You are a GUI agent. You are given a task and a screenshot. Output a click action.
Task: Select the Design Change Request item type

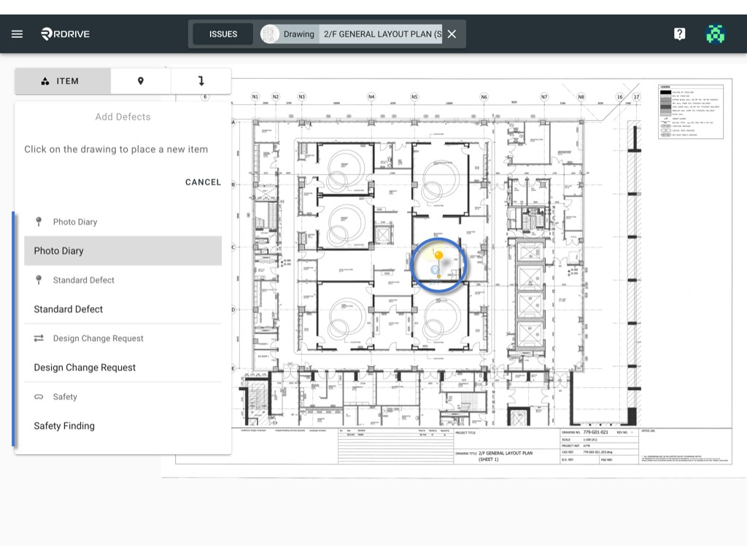(123, 367)
